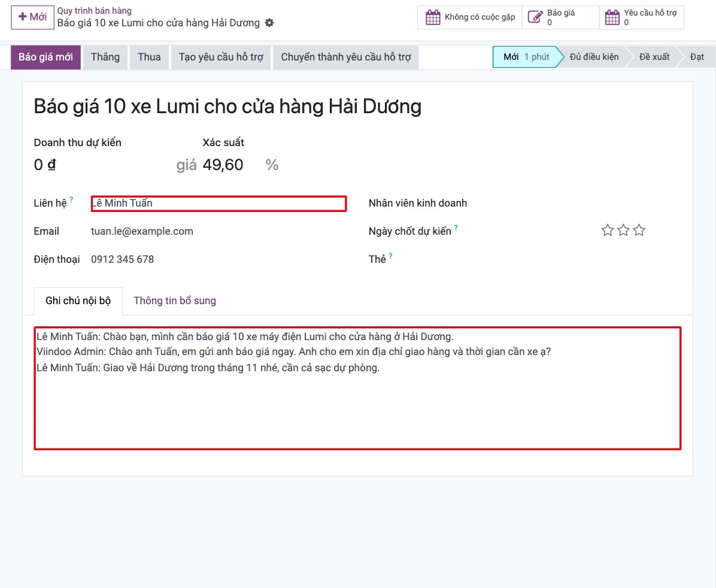Set priority to two stars
This screenshot has width=716, height=588.
(623, 231)
